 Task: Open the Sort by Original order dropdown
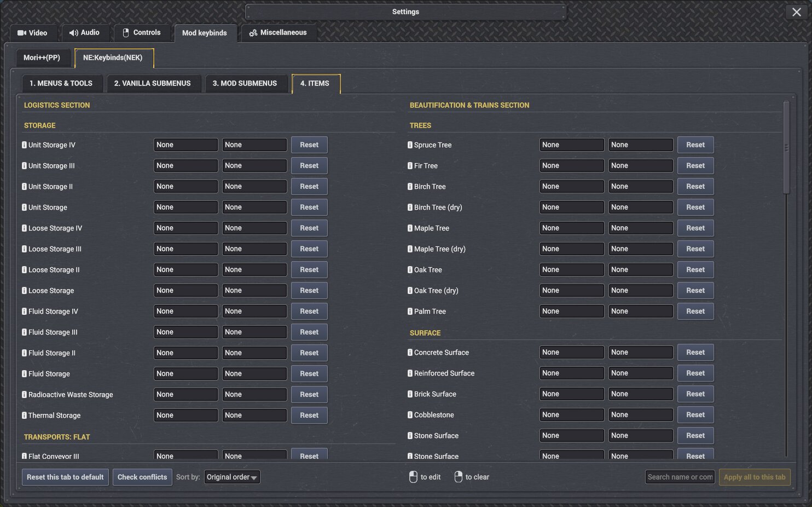pos(232,477)
